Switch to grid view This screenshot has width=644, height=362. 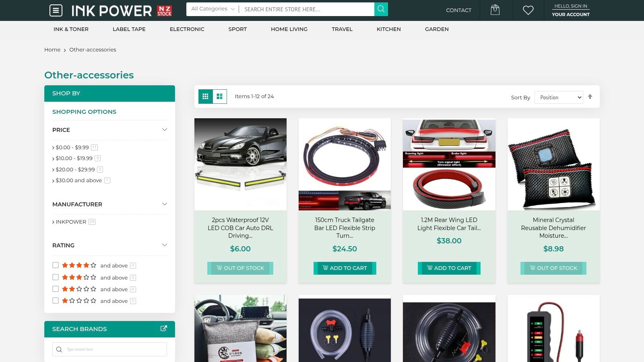coord(205,97)
